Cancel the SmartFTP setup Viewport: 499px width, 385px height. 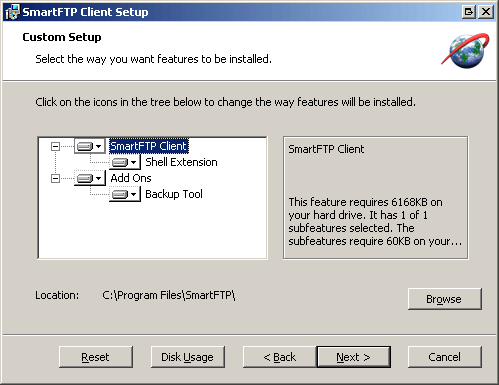point(445,357)
